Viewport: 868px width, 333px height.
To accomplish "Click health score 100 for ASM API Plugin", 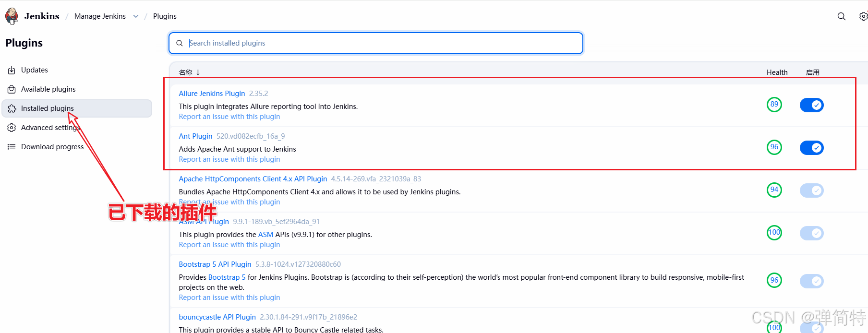I will click(x=774, y=233).
